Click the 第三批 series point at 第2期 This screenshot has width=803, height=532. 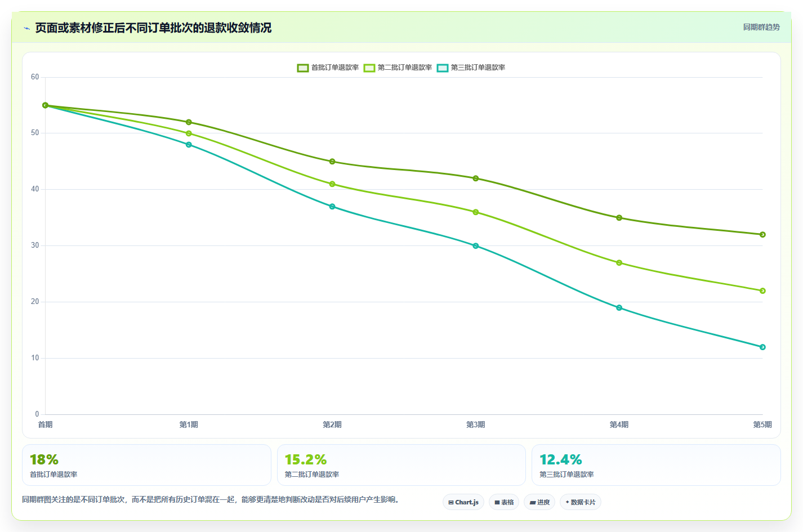coord(332,207)
